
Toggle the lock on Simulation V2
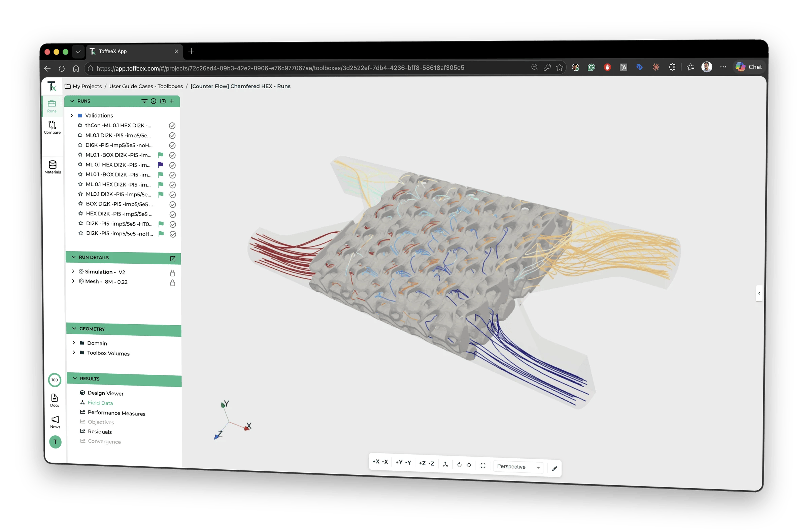172,273
